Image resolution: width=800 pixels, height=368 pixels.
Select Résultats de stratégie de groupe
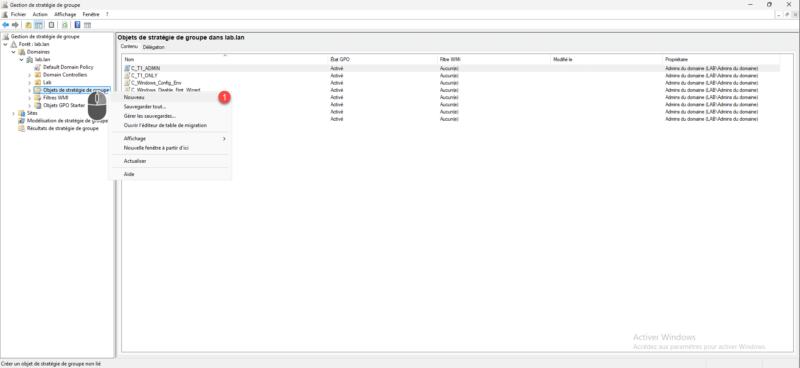(62, 129)
